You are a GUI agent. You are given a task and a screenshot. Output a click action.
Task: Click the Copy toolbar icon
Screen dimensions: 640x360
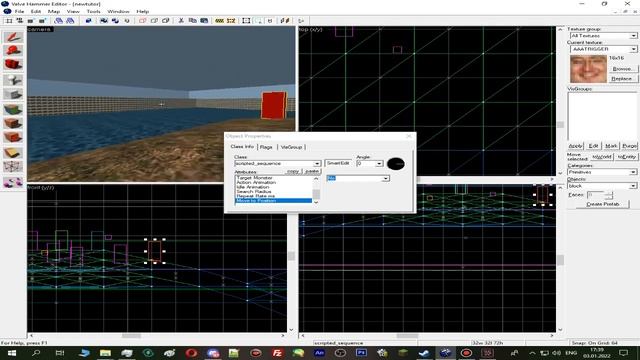click(x=192, y=21)
